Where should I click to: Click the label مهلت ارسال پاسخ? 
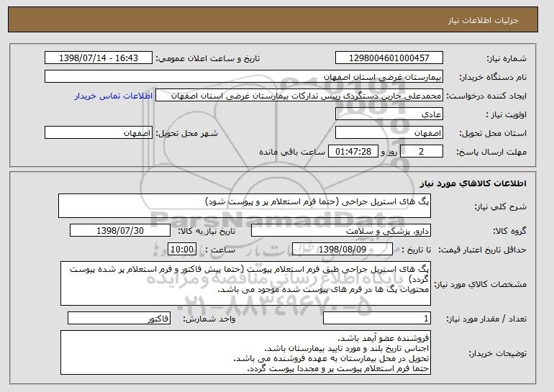491,152
